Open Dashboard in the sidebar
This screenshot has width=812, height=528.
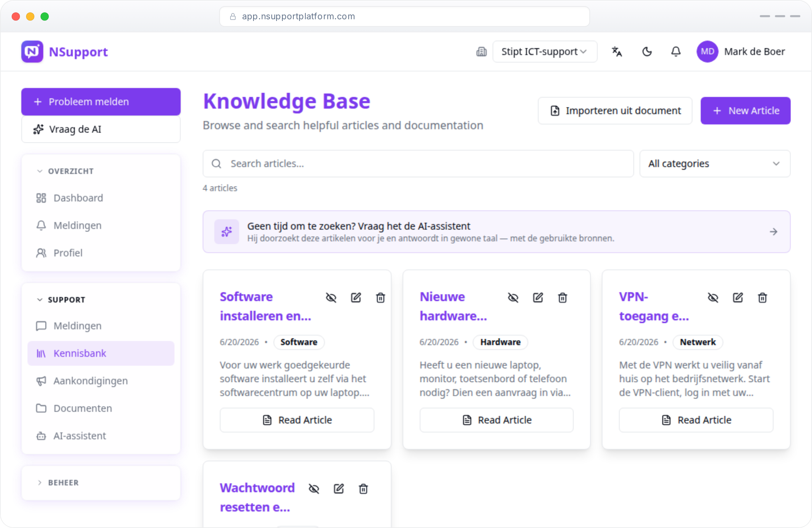(101, 198)
